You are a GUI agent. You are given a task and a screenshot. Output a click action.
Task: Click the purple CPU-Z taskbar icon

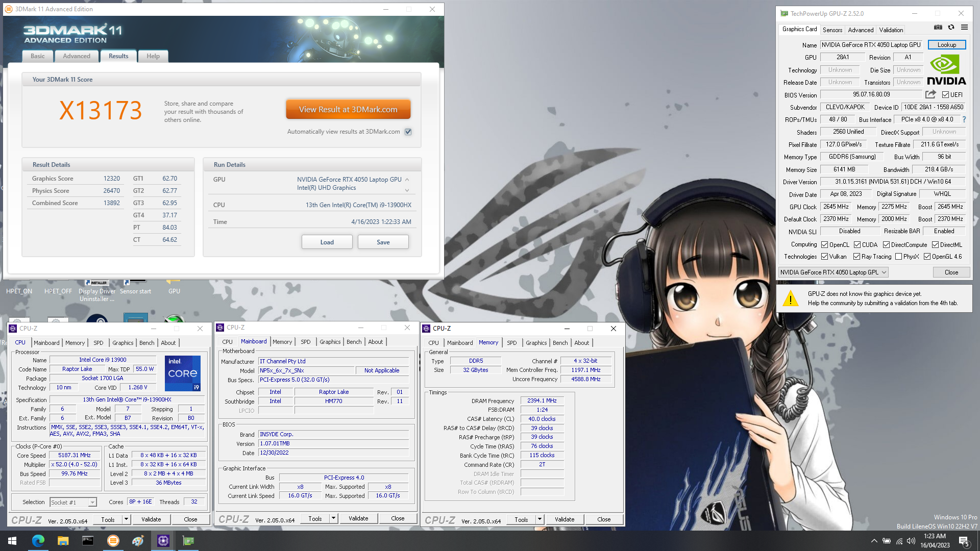(163, 541)
